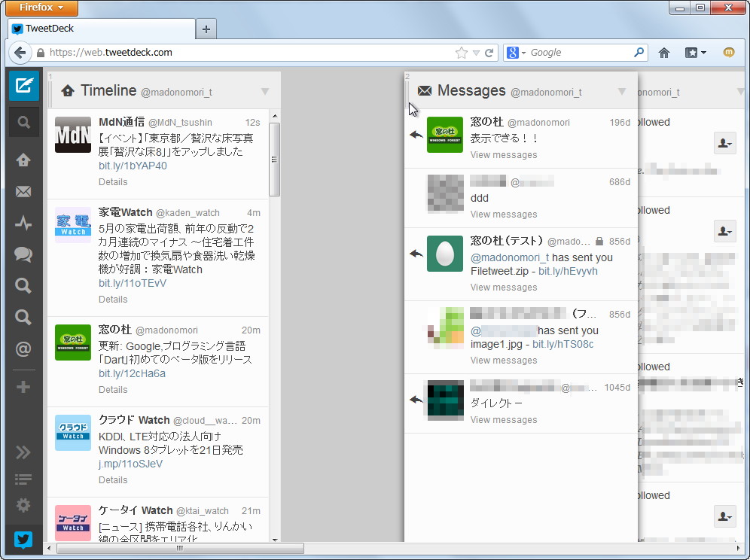Collapse the sidebar using the double-arrow icon
The height and width of the screenshot is (560, 750).
tap(23, 452)
